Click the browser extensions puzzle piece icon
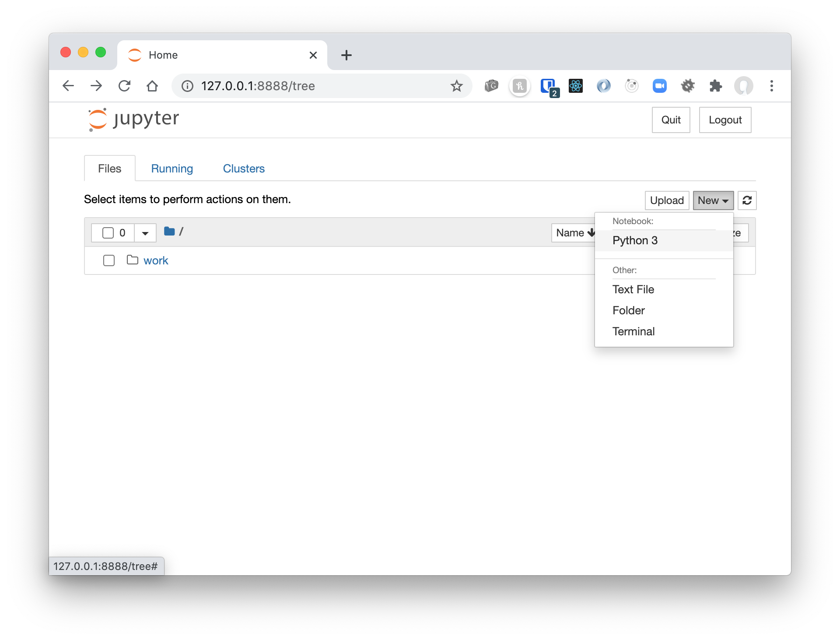The width and height of the screenshot is (840, 640). (x=716, y=86)
